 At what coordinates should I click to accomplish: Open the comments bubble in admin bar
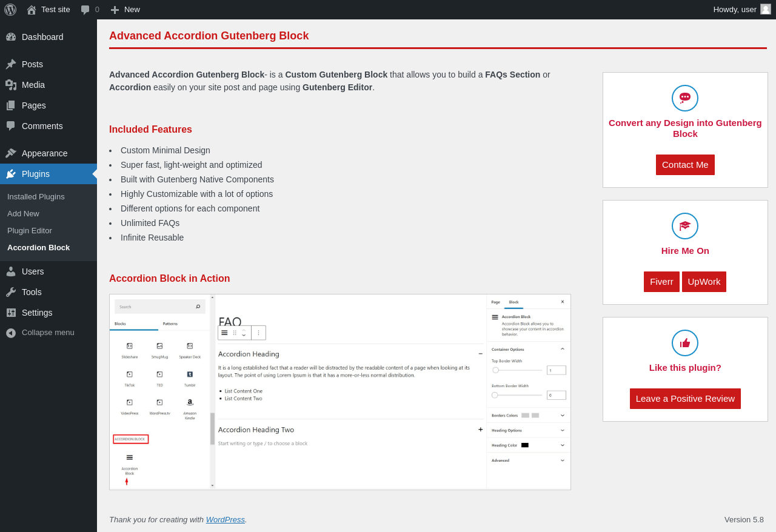pyautogui.click(x=85, y=10)
